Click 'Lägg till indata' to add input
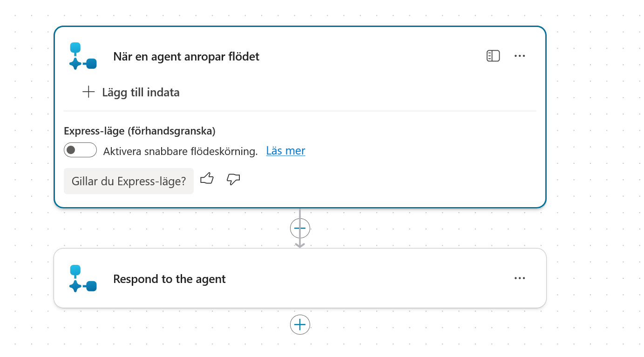This screenshot has width=644, height=357. point(131,92)
